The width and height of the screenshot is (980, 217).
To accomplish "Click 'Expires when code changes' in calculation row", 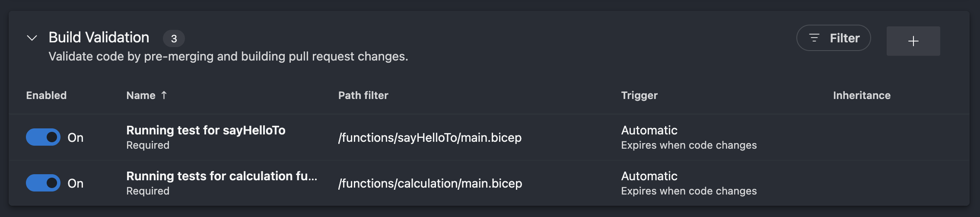I will click(689, 191).
